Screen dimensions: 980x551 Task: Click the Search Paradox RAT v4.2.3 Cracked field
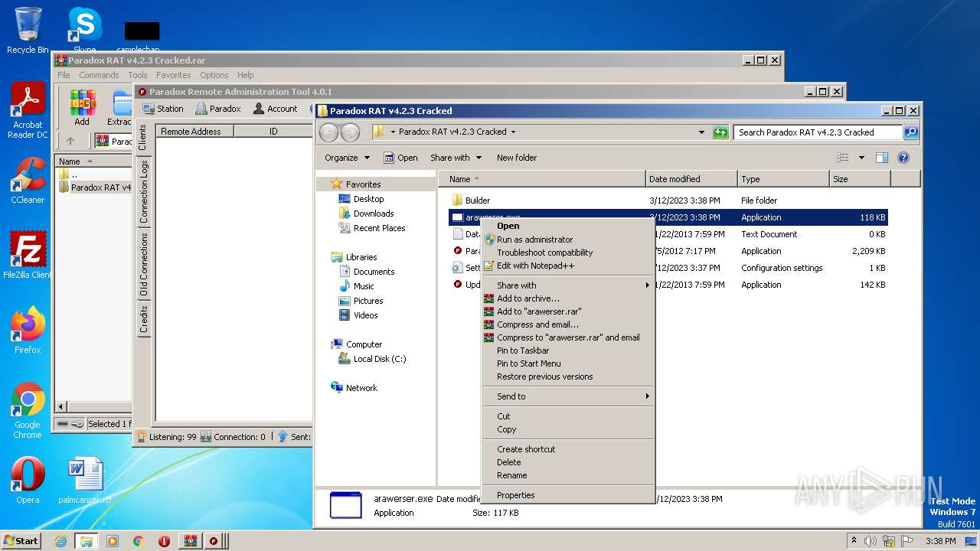click(818, 132)
